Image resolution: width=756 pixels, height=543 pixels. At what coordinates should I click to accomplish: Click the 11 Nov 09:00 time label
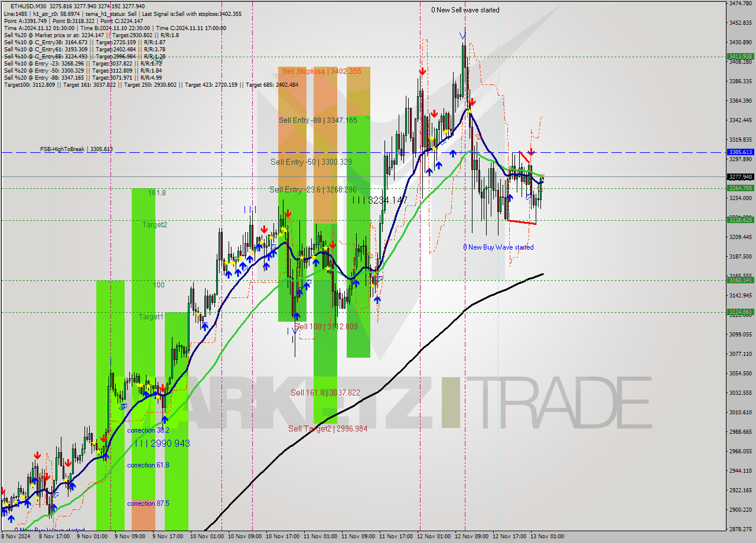click(x=359, y=537)
